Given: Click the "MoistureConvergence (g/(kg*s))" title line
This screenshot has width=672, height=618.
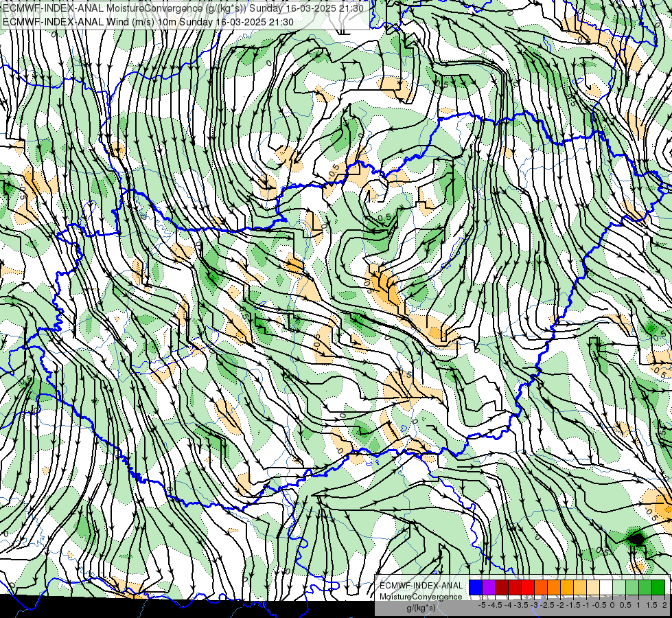Looking at the screenshot, I should (183, 8).
